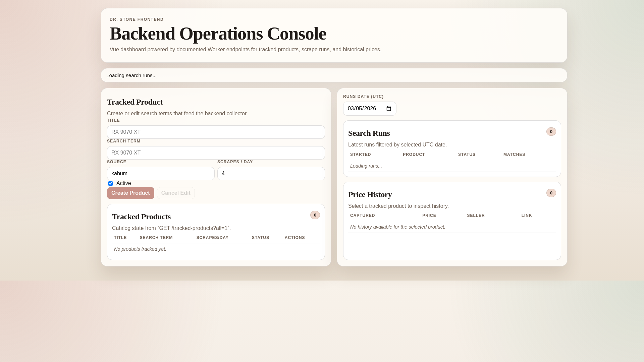The width and height of the screenshot is (644, 362).
Task: Click the Scrapes / Day number field
Action: tap(271, 174)
